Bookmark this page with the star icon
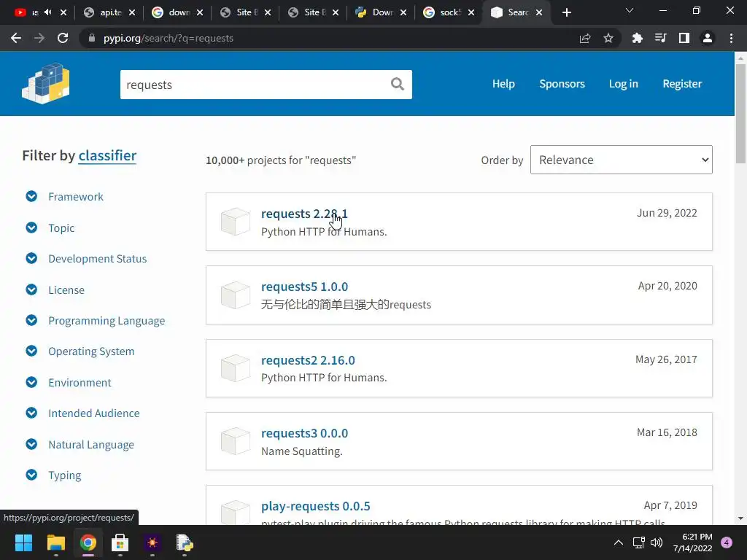Image resolution: width=747 pixels, height=560 pixels. click(608, 38)
